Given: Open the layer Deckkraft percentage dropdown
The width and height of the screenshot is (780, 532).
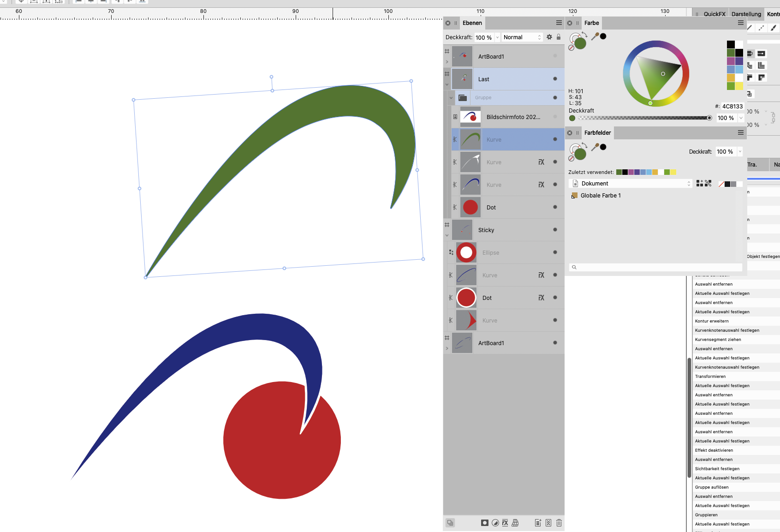Looking at the screenshot, I should (x=497, y=37).
